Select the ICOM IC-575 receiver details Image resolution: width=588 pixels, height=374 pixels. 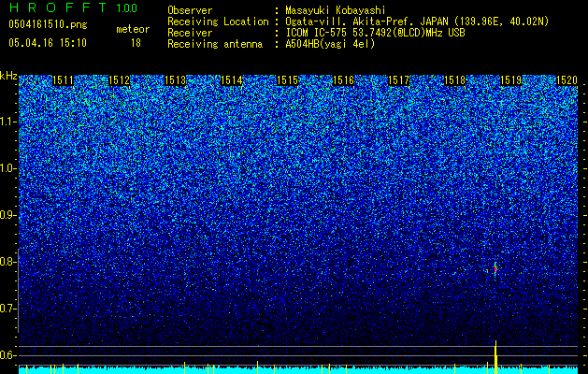pos(375,33)
